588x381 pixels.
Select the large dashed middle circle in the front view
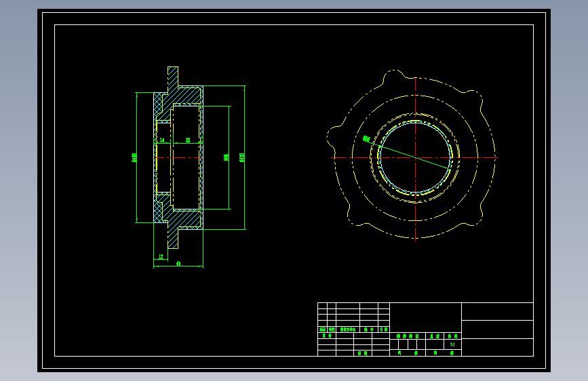(x=415, y=158)
